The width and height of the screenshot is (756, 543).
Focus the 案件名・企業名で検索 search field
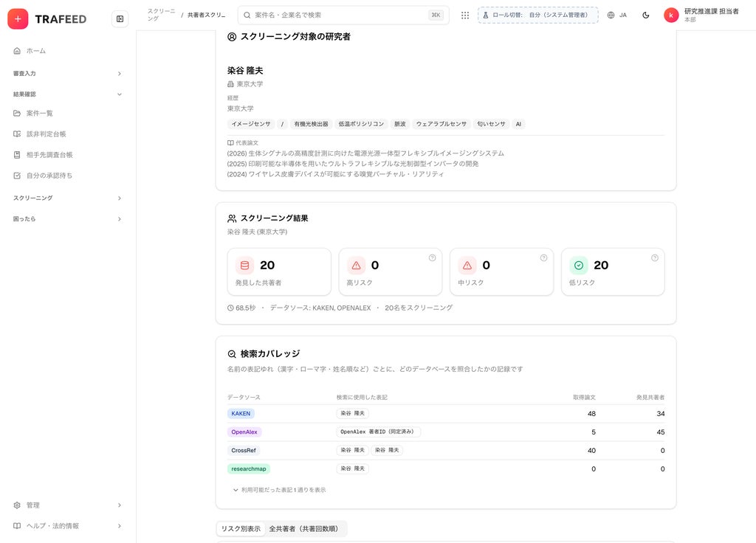(x=343, y=15)
